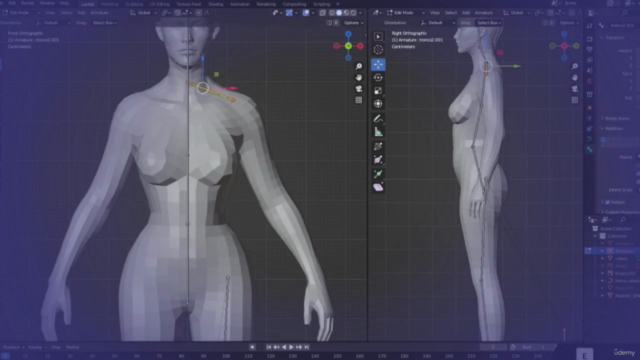The height and width of the screenshot is (360, 640).
Task: Expand the Custom Properties panel
Action: (x=620, y=212)
